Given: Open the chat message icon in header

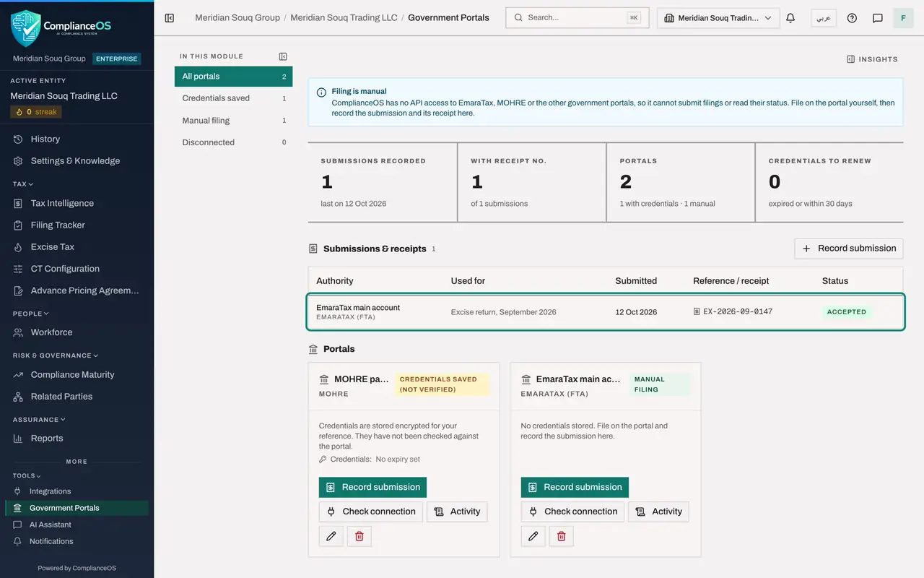Looking at the screenshot, I should (878, 18).
